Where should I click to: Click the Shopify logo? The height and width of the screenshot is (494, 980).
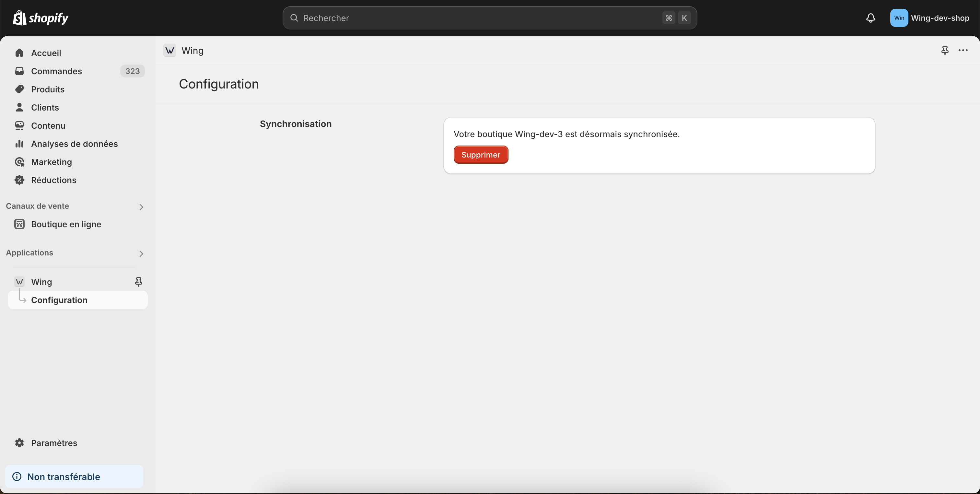(40, 18)
